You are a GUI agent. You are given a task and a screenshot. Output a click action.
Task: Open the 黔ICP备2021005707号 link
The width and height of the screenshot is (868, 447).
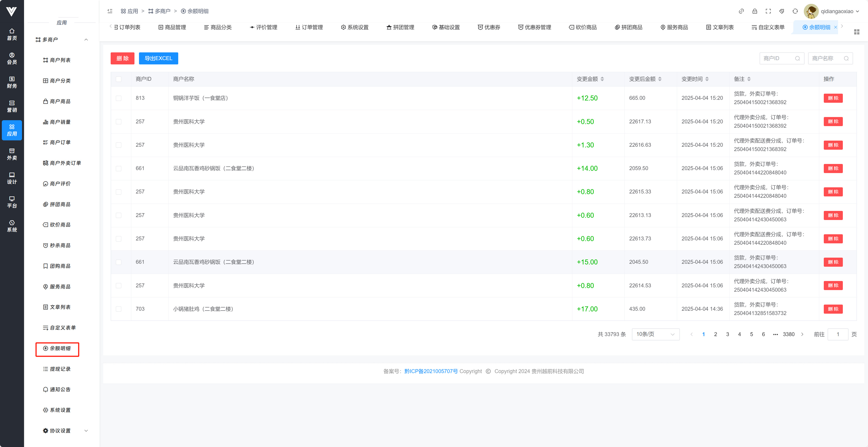tap(431, 371)
